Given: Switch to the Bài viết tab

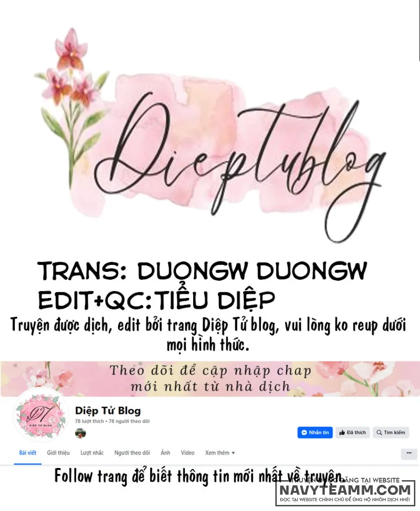Looking at the screenshot, I should pyautogui.click(x=28, y=453).
